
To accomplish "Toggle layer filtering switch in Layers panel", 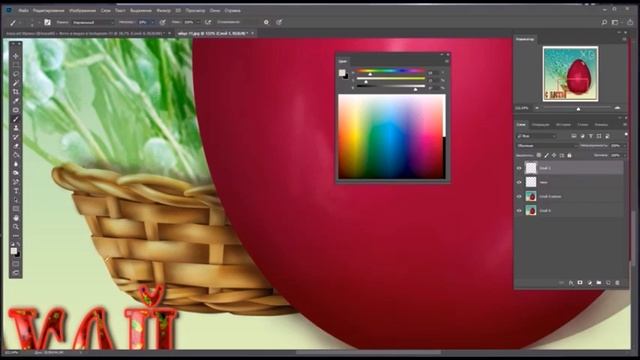I will 626,134.
